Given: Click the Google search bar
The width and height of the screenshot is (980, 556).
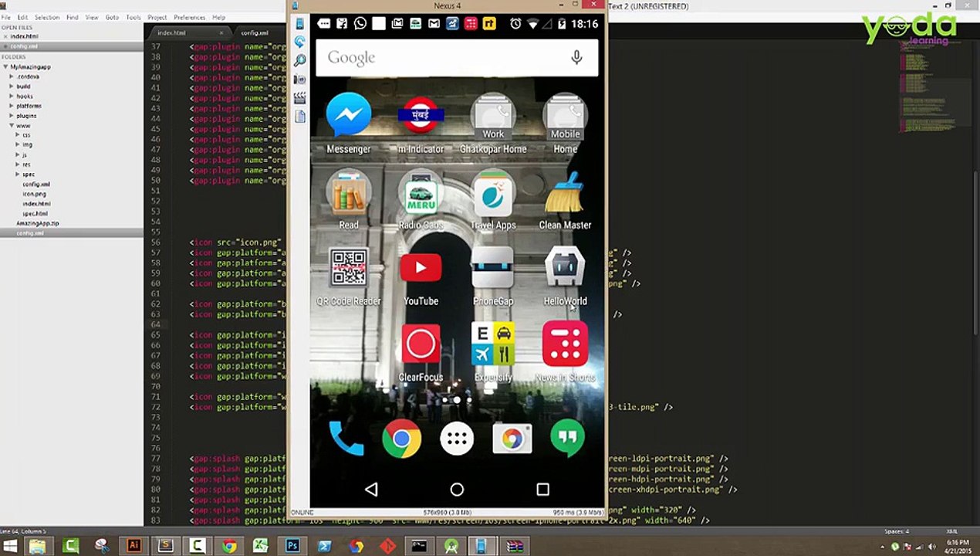Looking at the screenshot, I should 457,57.
